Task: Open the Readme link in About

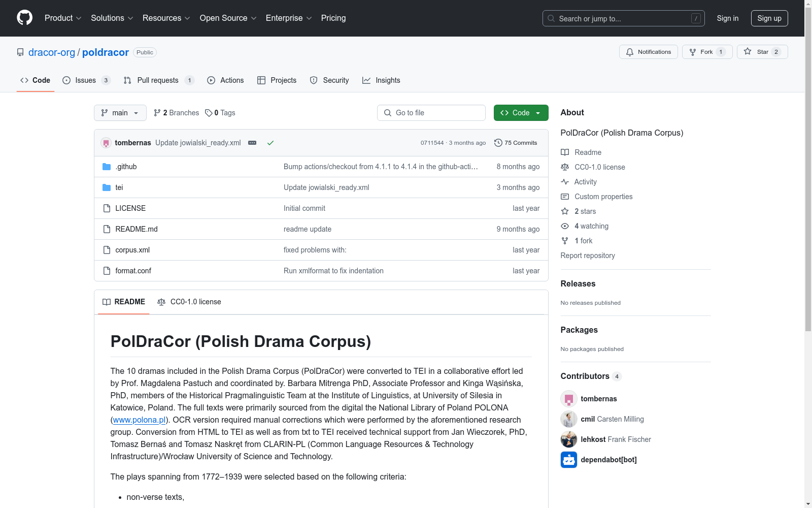Action: click(581, 152)
